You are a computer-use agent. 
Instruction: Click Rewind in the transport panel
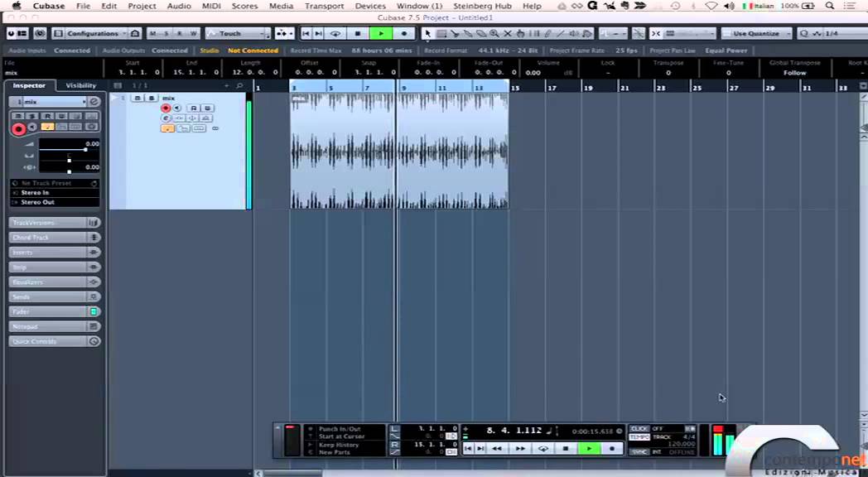point(497,449)
